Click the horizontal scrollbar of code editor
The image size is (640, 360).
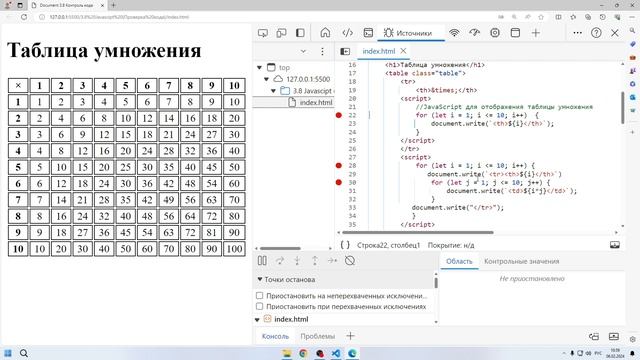click(417, 233)
